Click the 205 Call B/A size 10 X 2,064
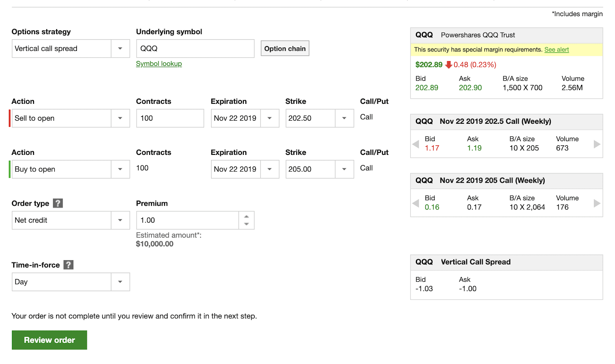The width and height of the screenshot is (615, 364). click(527, 207)
